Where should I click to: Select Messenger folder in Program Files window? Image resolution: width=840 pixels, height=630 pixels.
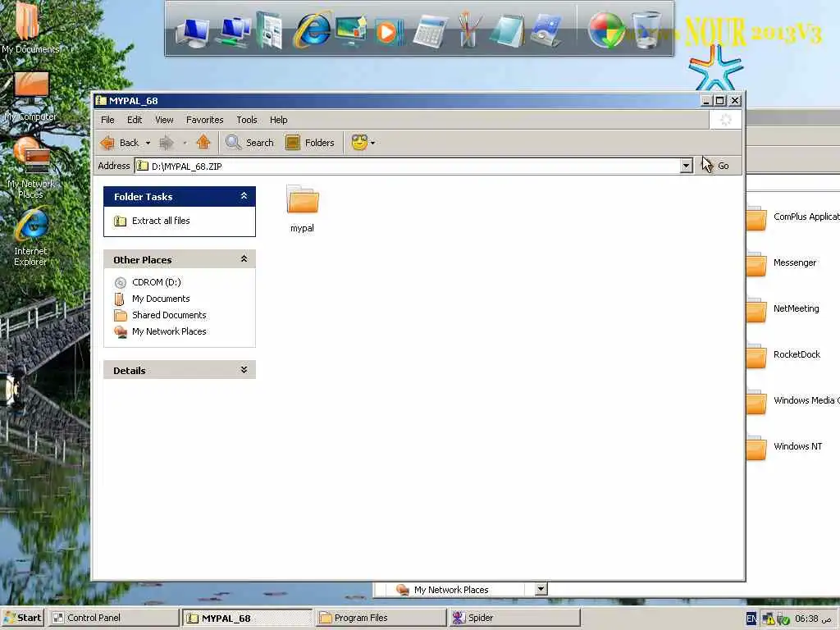782,263
